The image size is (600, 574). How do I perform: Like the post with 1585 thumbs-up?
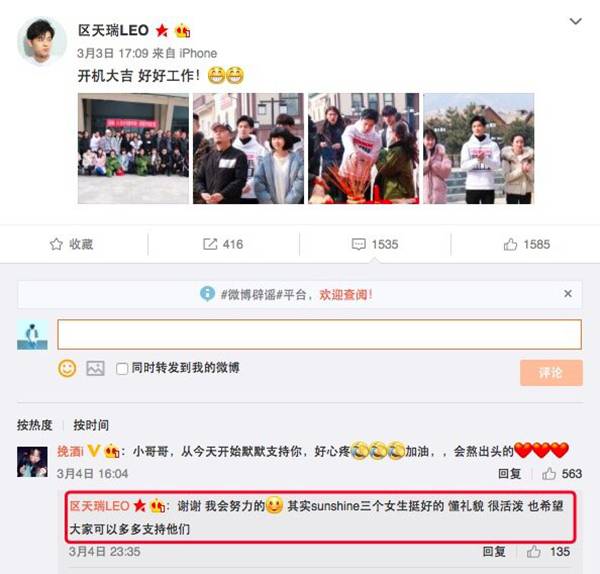coord(510,244)
